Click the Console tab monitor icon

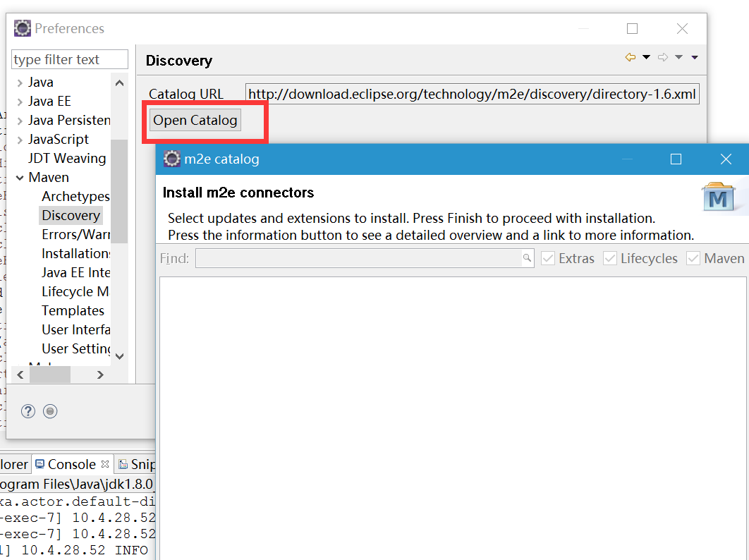pyautogui.click(x=40, y=464)
